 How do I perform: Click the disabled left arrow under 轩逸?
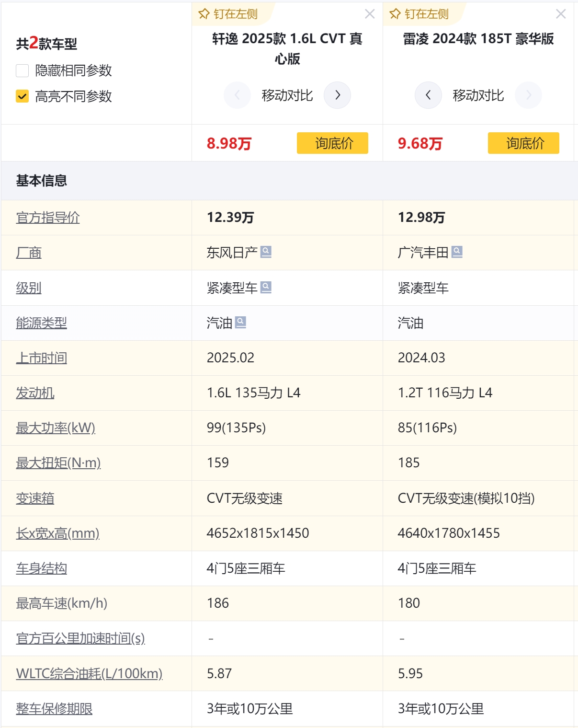point(238,95)
